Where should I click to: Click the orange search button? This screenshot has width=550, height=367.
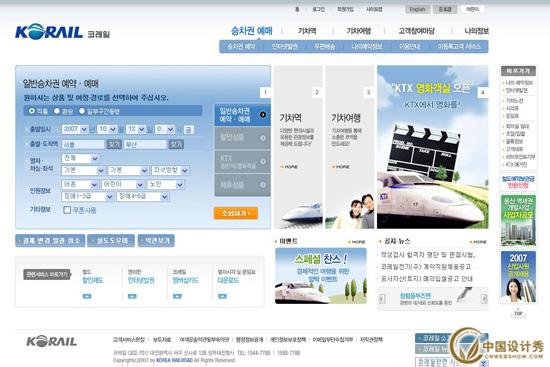[236, 213]
